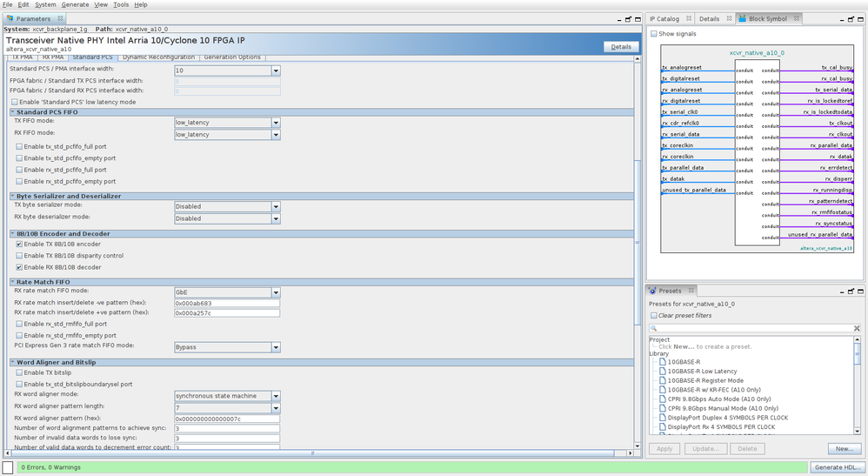Click the Delete preset button
Viewport: 868px width, 476px height.
pyautogui.click(x=747, y=449)
